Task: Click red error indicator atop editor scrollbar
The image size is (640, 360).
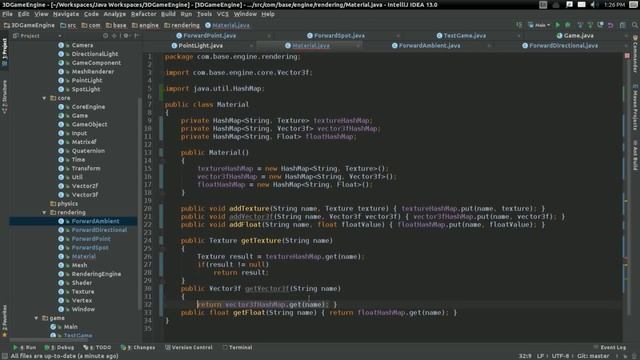Action: (x=627, y=56)
